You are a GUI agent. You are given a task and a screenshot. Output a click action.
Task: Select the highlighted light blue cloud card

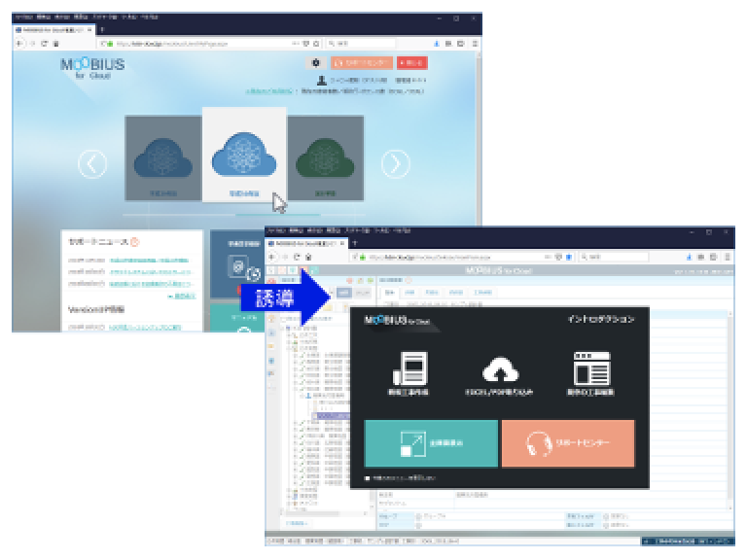(244, 155)
